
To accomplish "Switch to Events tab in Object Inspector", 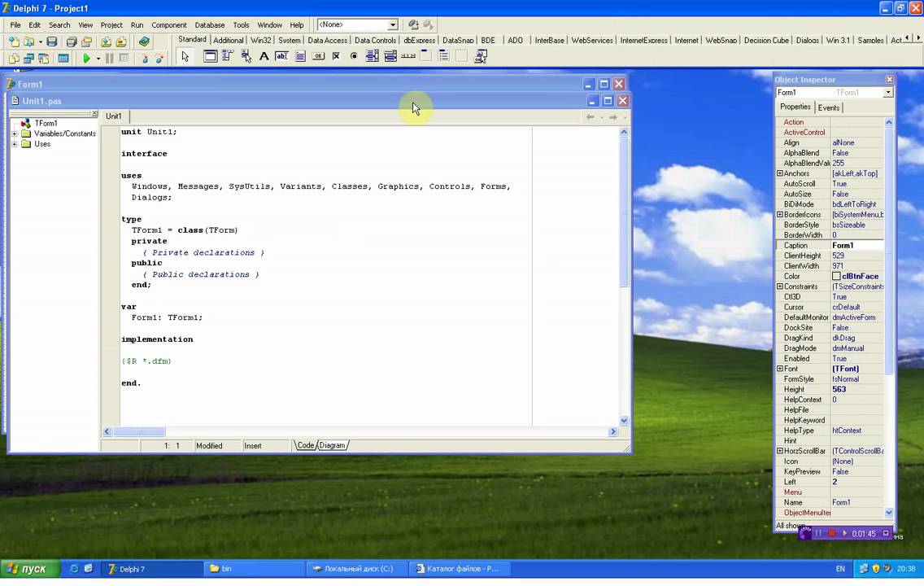I will coord(829,108).
